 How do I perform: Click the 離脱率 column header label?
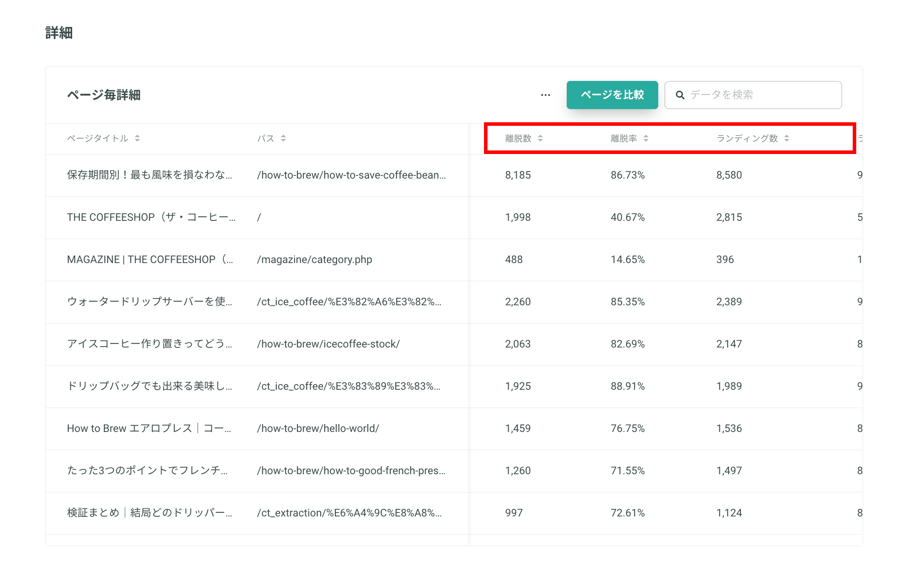(624, 139)
